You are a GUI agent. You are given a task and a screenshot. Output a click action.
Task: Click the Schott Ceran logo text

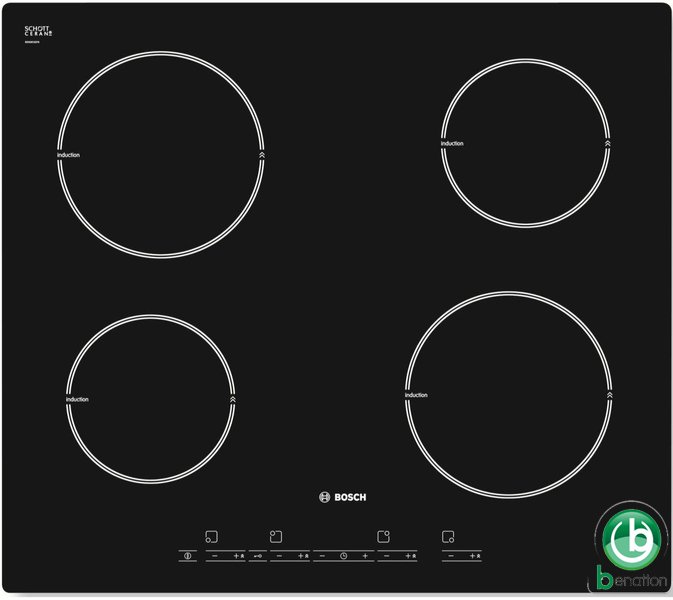(39, 33)
